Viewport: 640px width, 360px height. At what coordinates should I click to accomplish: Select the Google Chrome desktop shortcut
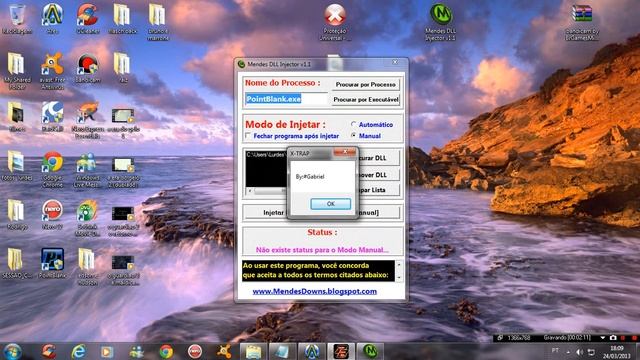[x=52, y=169]
